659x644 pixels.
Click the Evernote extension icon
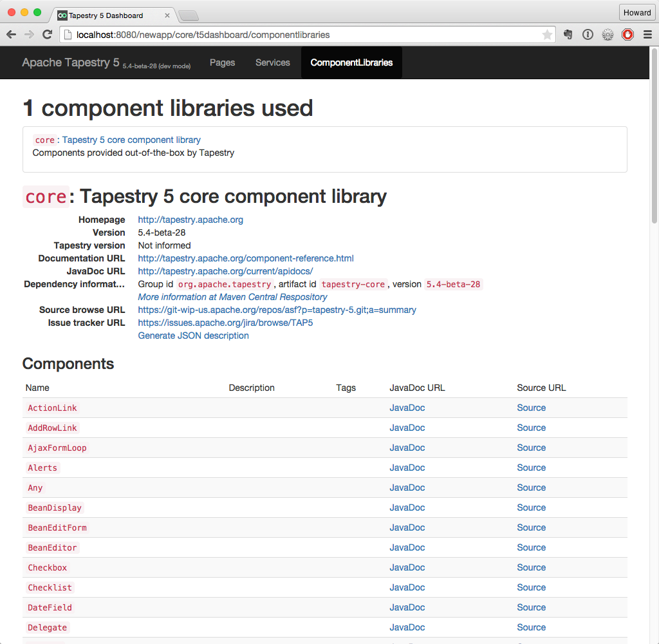(x=568, y=35)
